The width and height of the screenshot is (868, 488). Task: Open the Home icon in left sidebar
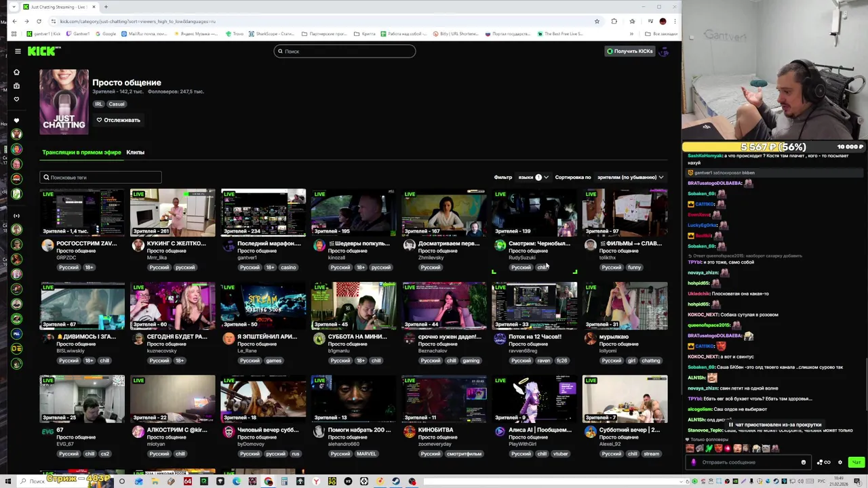pyautogui.click(x=16, y=72)
